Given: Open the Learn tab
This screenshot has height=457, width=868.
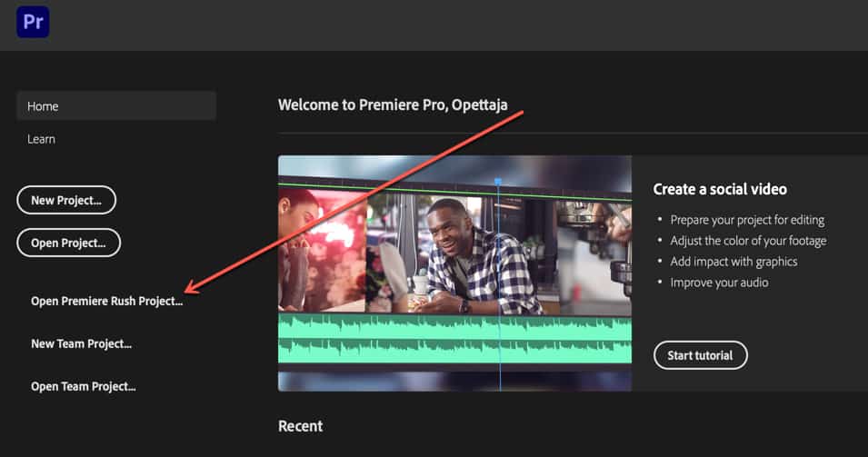Looking at the screenshot, I should pyautogui.click(x=41, y=139).
